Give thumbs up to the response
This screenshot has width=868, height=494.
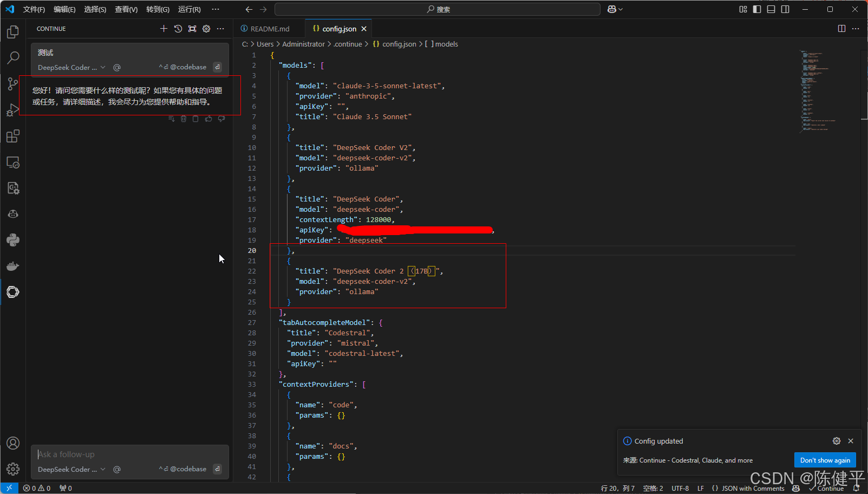pyautogui.click(x=208, y=119)
